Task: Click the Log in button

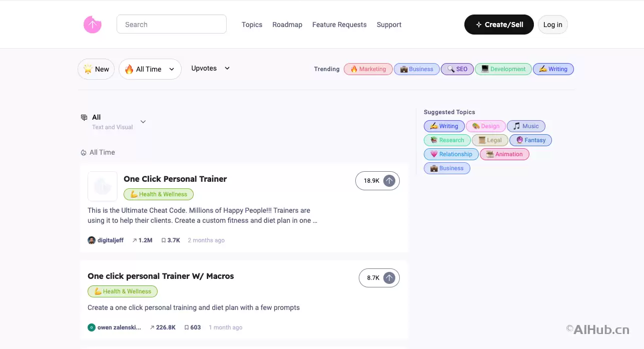Action: 553,25
